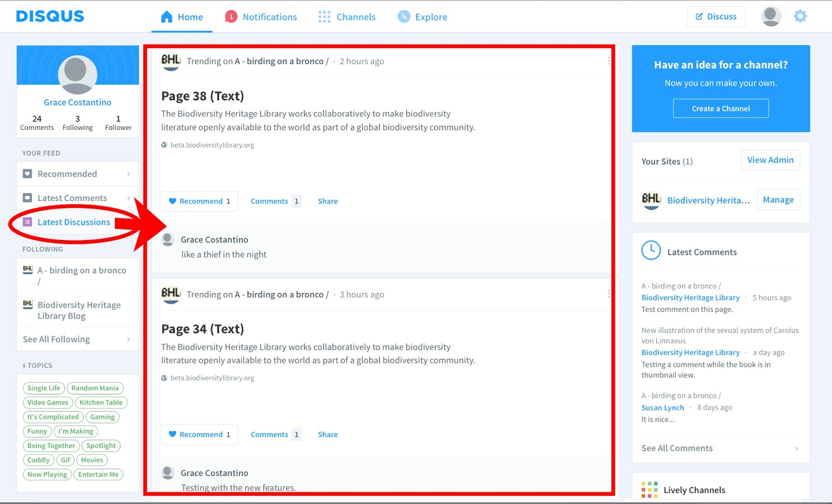Click the Explore compass icon
This screenshot has width=832, height=504.
404,17
